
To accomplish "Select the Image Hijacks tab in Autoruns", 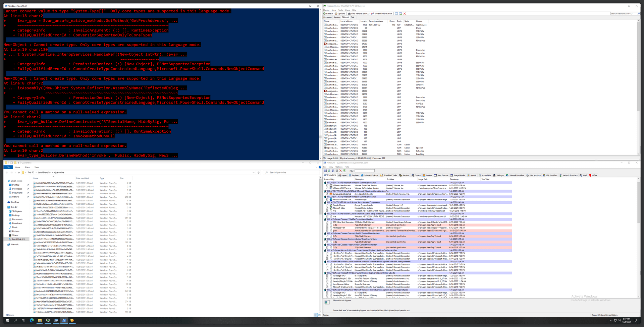I will 458,175.
